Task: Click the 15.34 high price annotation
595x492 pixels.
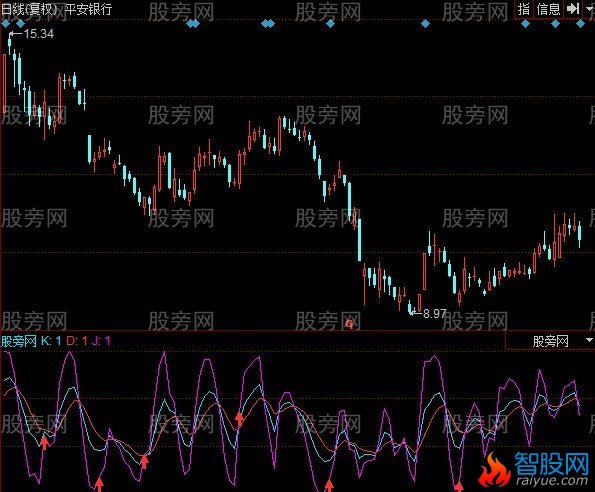Action: coord(38,34)
